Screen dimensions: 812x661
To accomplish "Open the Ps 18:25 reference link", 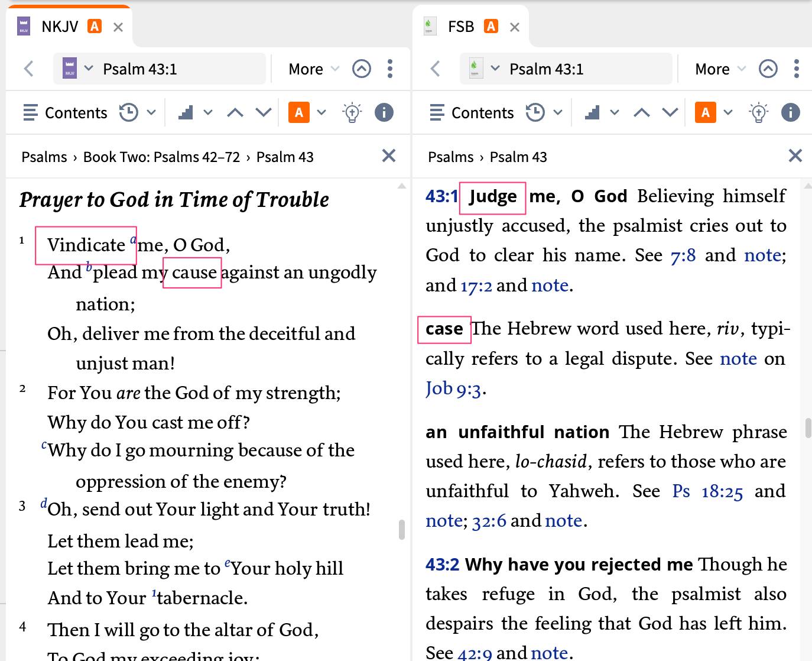I will pyautogui.click(x=707, y=491).
